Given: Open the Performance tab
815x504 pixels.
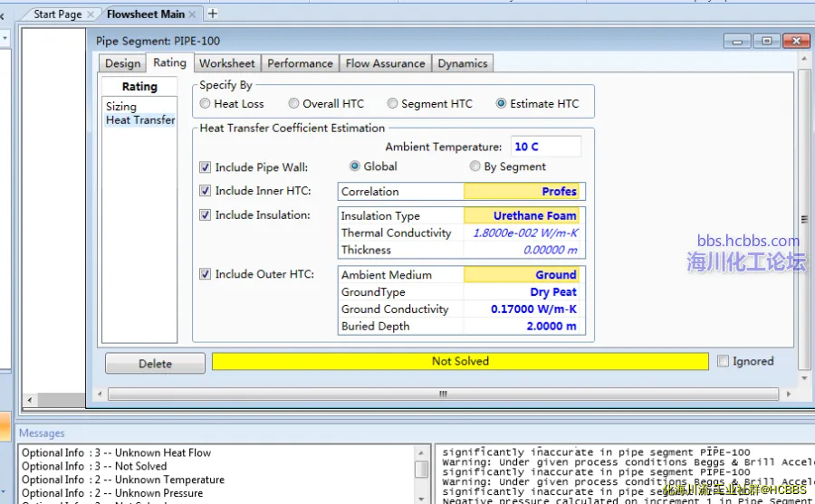Looking at the screenshot, I should click(300, 63).
